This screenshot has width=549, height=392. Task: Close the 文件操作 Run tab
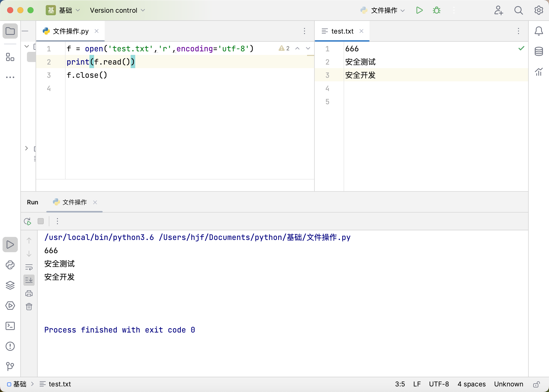coord(95,202)
